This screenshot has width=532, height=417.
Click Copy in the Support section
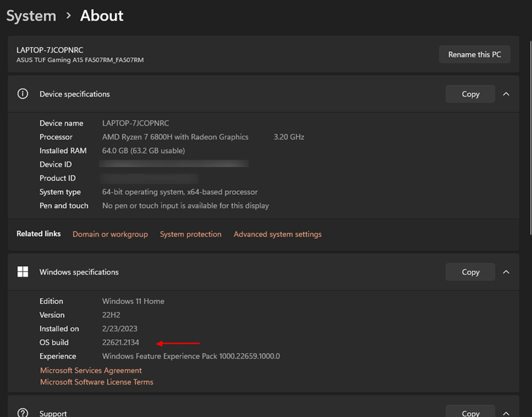click(470, 413)
